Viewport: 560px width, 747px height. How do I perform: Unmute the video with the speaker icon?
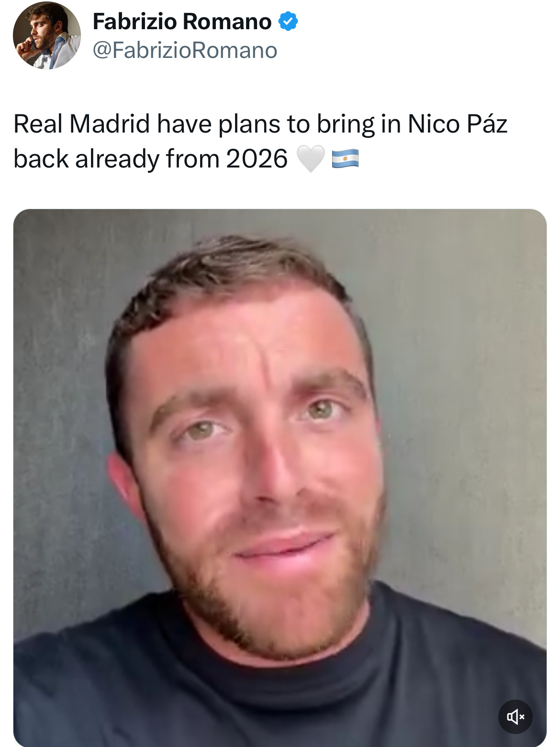pos(515,716)
